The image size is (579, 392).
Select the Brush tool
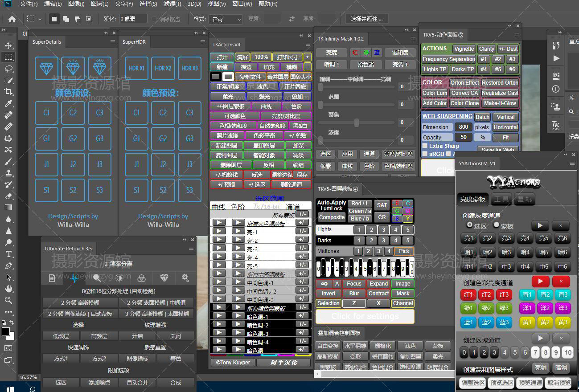[8, 161]
